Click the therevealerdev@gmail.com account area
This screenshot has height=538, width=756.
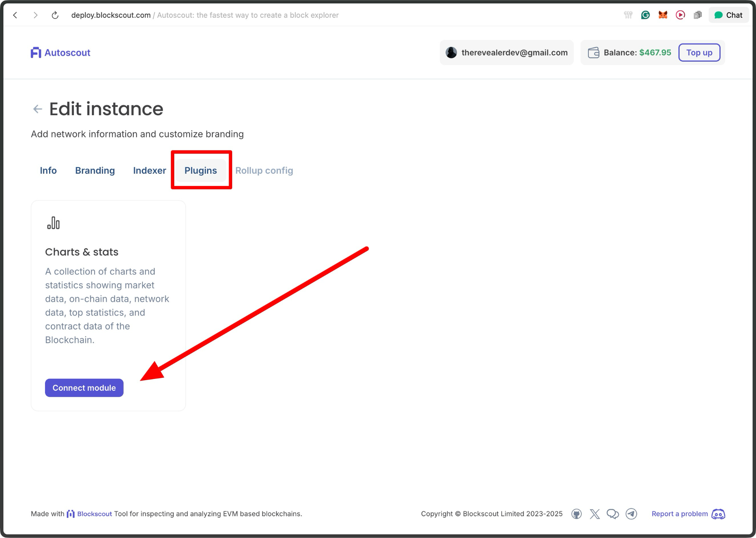(507, 53)
